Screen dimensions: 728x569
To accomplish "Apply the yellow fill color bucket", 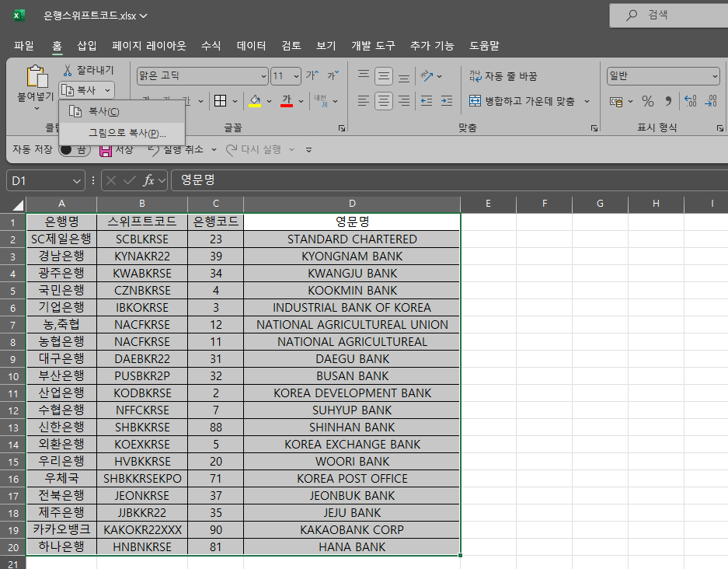I will pos(255,101).
